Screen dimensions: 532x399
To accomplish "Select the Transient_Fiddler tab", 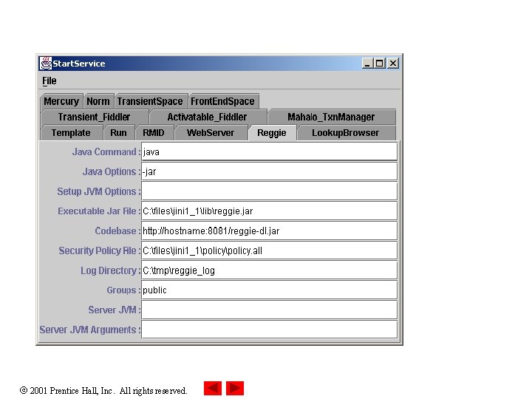I will [94, 117].
